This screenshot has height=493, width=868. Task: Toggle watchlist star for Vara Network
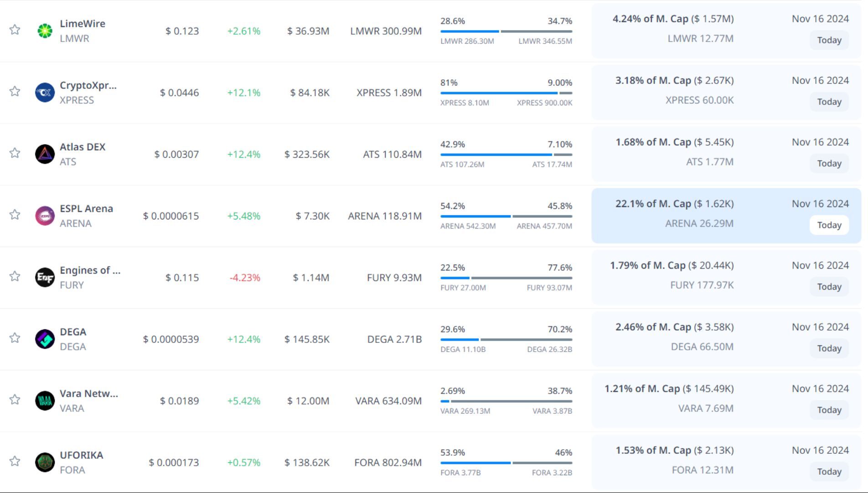15,400
